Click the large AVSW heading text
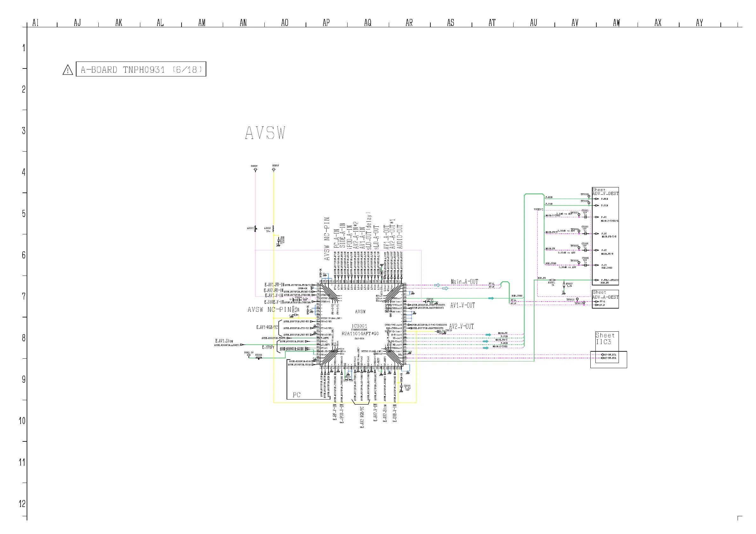The height and width of the screenshot is (534, 756). [x=265, y=133]
